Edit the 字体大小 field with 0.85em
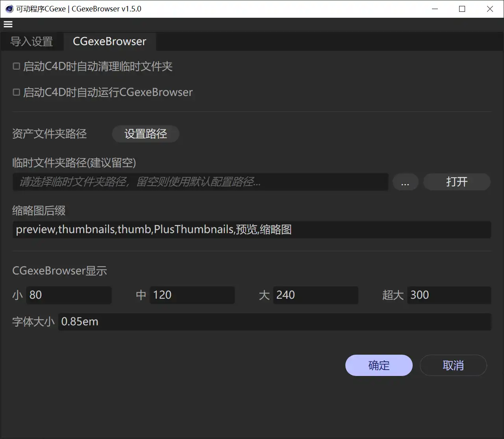The width and height of the screenshot is (504, 439). [274, 322]
